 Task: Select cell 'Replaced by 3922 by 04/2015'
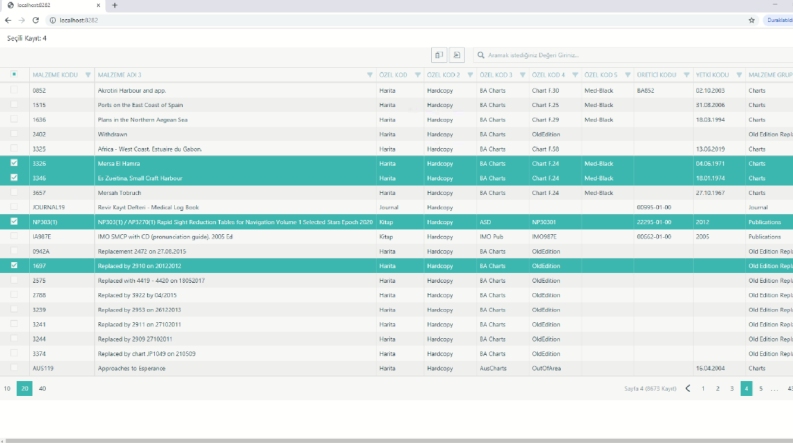coord(137,295)
